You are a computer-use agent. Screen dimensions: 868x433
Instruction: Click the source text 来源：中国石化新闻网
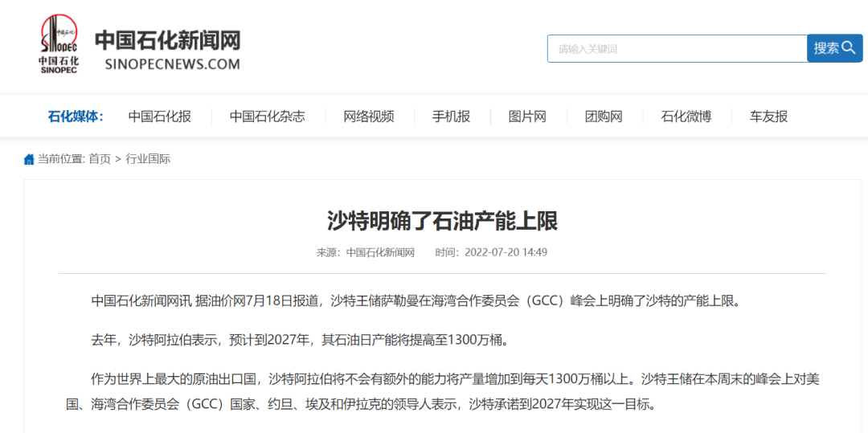pyautogui.click(x=366, y=253)
